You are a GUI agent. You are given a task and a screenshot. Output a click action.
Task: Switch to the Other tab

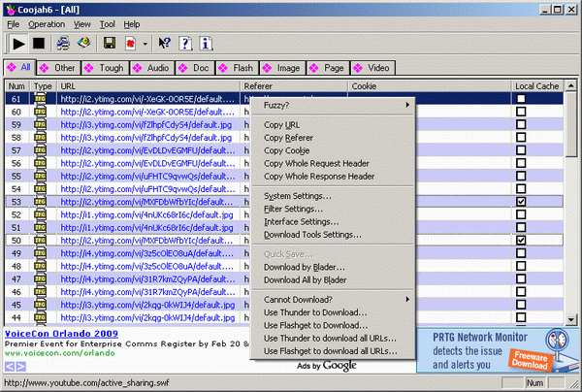pos(58,68)
